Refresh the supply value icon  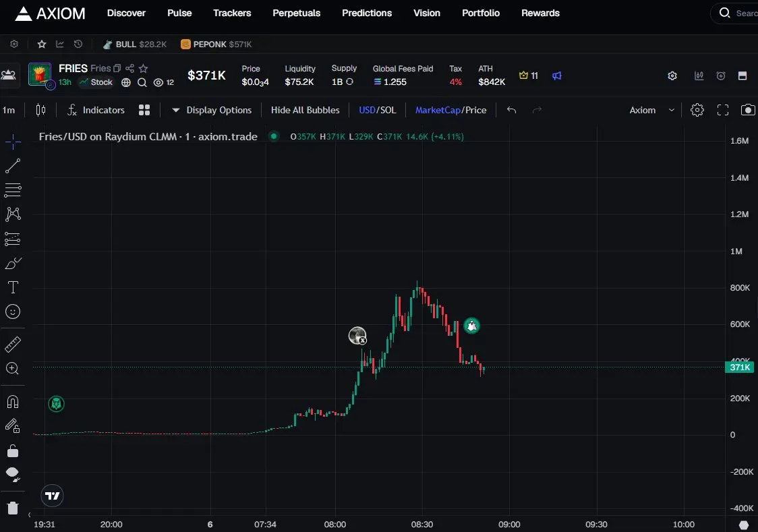tap(349, 82)
